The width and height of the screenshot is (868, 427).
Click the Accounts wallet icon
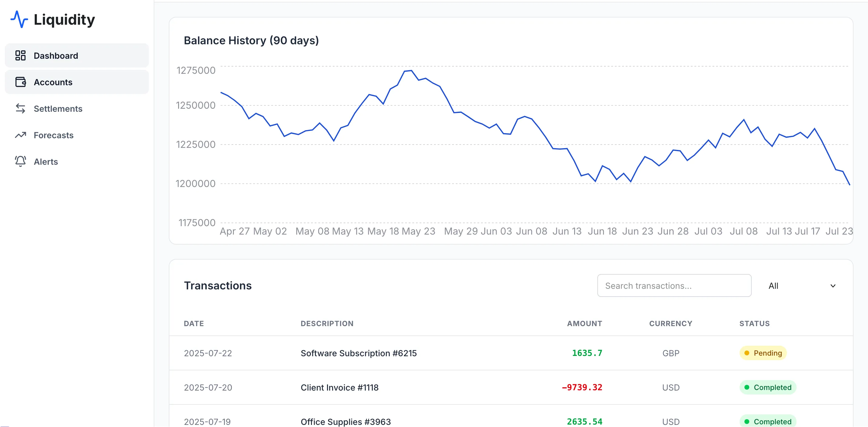click(20, 82)
